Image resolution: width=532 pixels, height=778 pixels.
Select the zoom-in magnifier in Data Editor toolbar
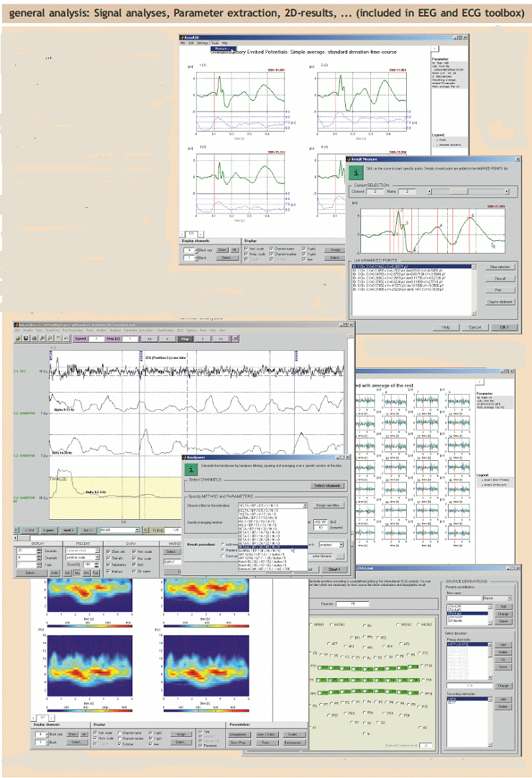[x=42, y=338]
